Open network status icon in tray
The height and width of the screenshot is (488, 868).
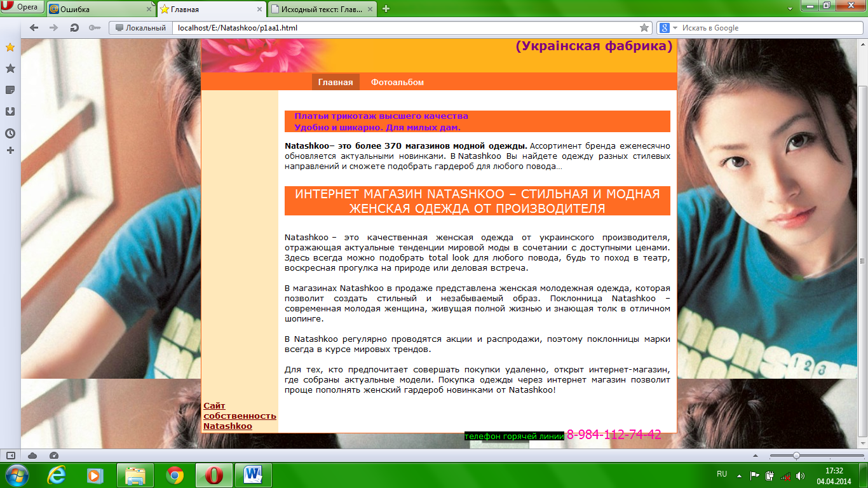tap(785, 475)
